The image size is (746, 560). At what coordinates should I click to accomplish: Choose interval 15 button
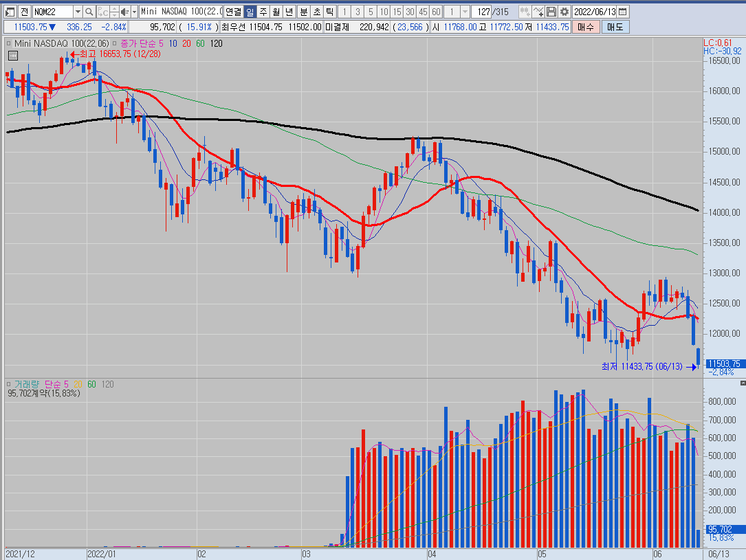click(397, 12)
